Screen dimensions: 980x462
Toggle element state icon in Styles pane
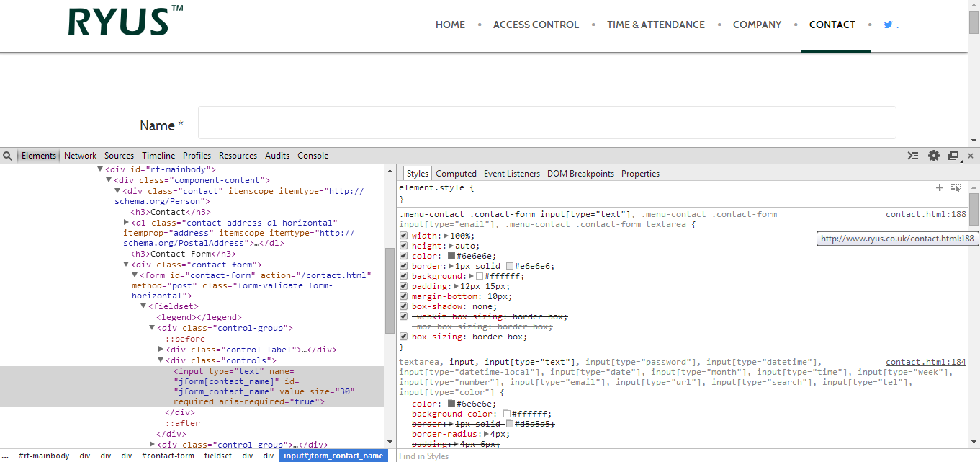[956, 187]
